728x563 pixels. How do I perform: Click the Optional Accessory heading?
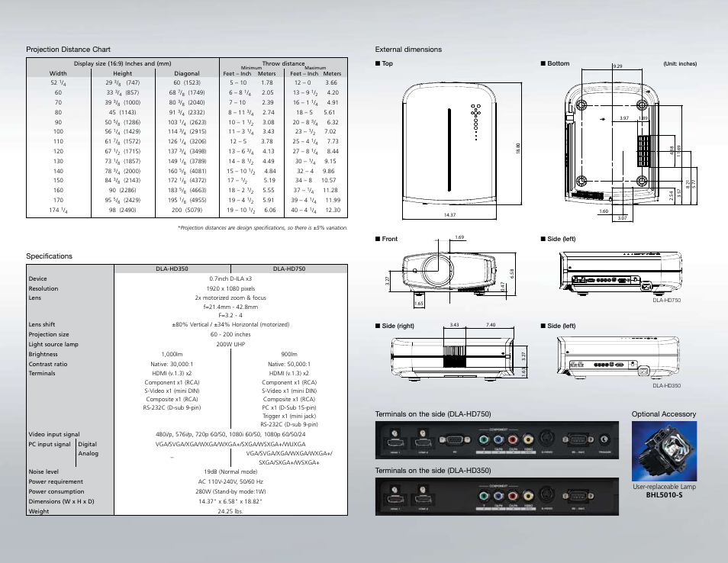(x=663, y=414)
